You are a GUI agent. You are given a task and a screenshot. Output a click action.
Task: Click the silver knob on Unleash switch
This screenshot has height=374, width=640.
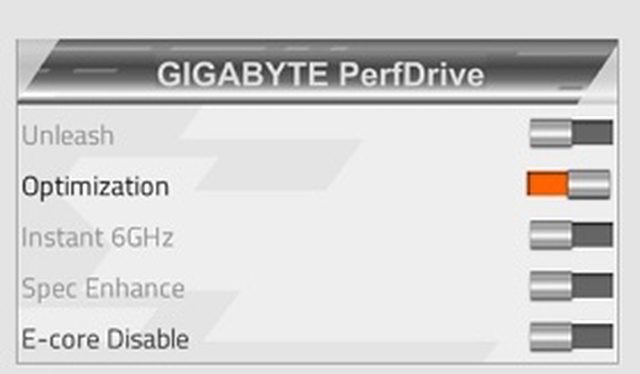pos(551,133)
